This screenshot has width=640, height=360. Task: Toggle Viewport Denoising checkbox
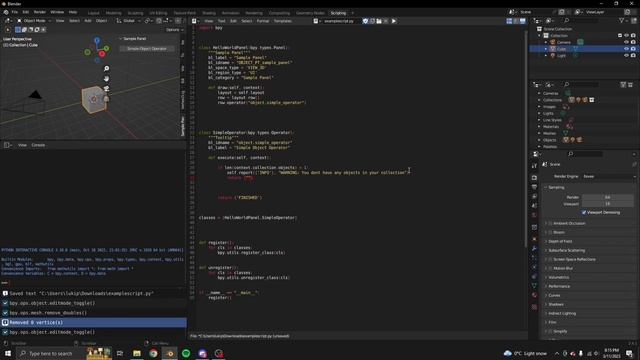[x=584, y=212]
